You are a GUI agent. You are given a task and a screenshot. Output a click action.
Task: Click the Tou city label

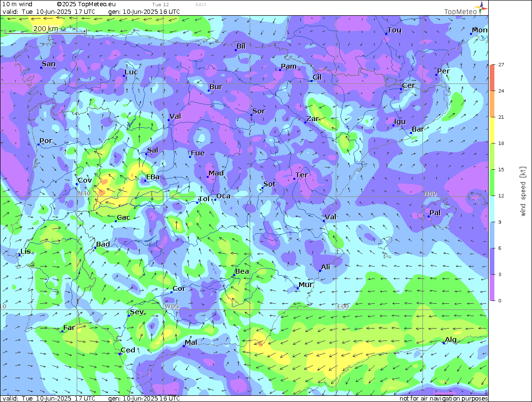pyautogui.click(x=394, y=30)
